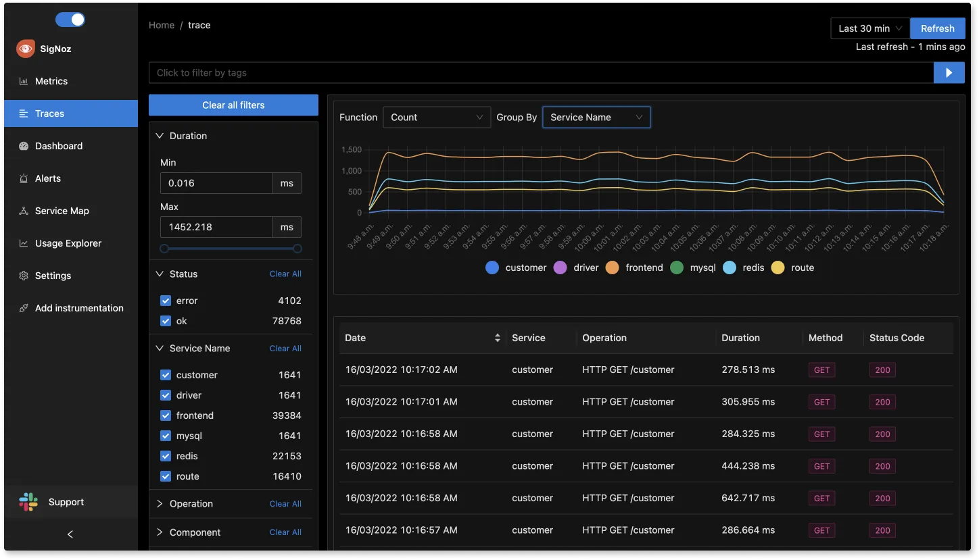Collapse the Duration filter section

(159, 136)
